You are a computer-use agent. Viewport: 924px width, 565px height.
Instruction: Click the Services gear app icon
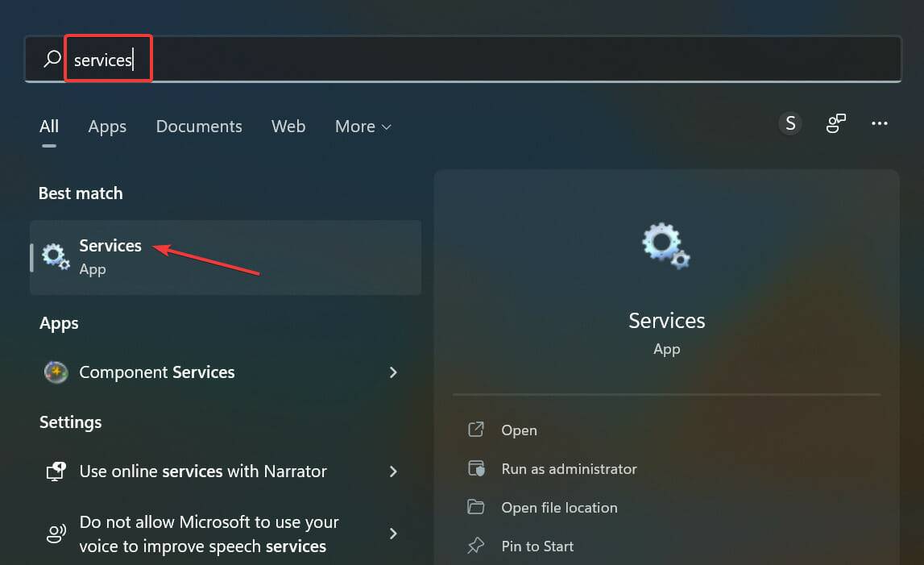click(54, 255)
